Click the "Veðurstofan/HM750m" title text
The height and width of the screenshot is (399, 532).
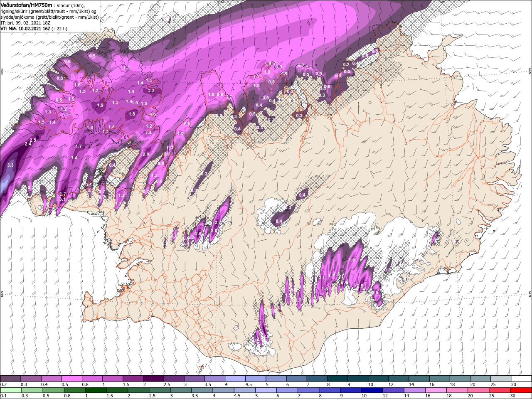26,5
